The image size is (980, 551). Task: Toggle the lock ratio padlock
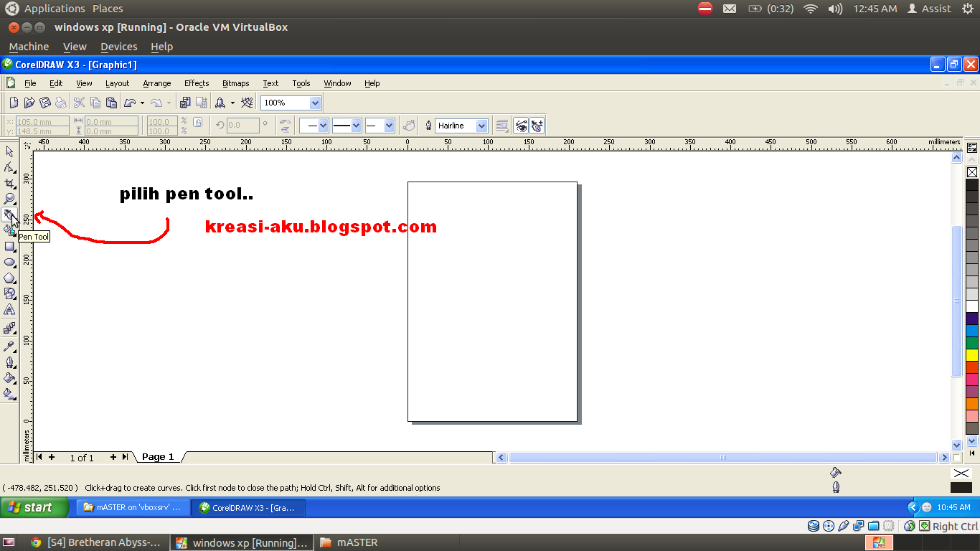click(198, 123)
